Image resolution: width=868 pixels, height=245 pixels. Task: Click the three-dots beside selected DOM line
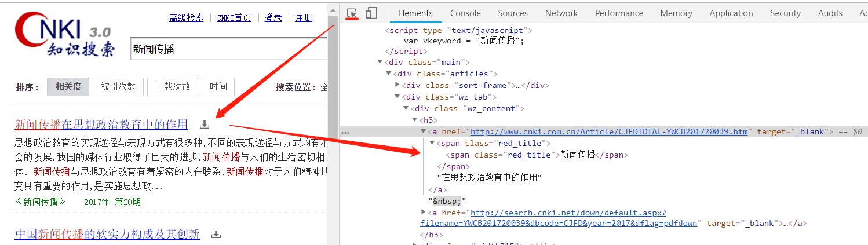tap(346, 132)
